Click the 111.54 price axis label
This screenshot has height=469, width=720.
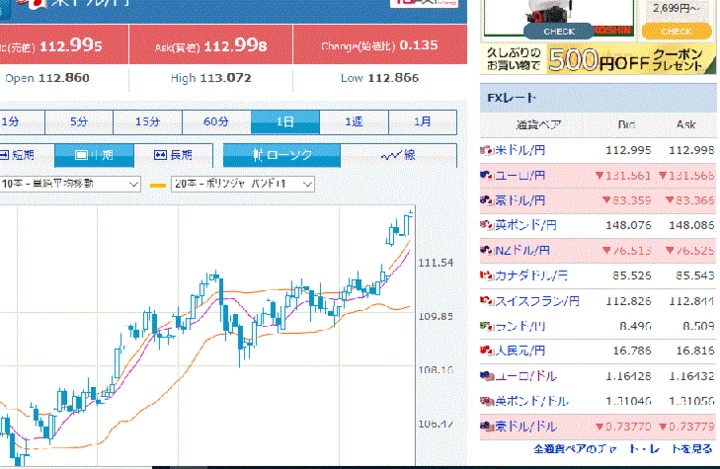(x=436, y=263)
